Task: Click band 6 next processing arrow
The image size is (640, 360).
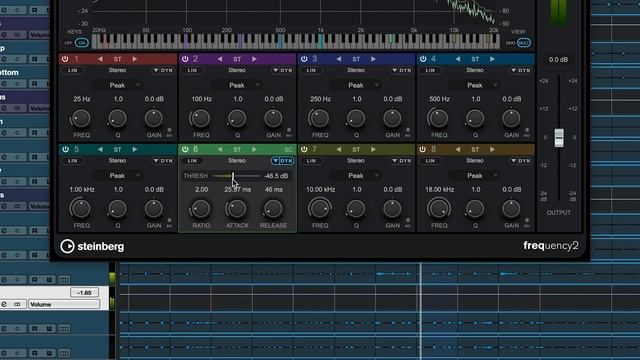Action: [254, 149]
